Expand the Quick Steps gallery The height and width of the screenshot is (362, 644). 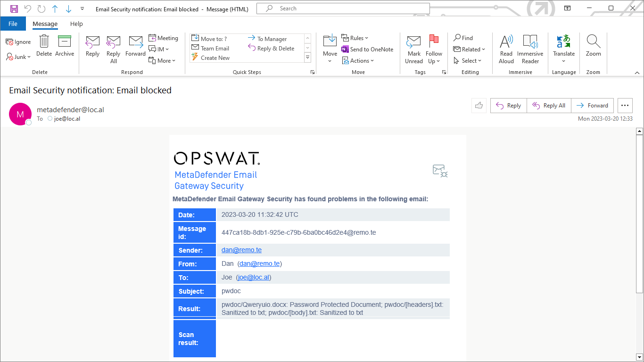[308, 58]
